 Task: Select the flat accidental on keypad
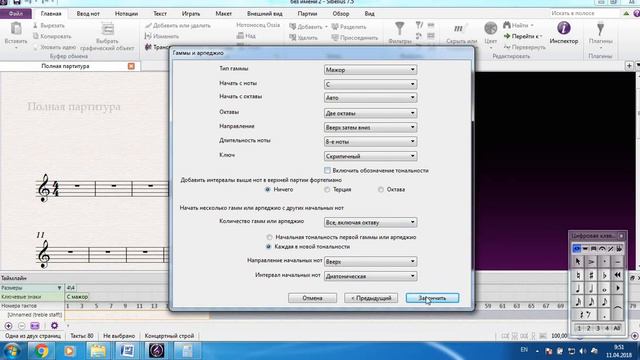604,275
